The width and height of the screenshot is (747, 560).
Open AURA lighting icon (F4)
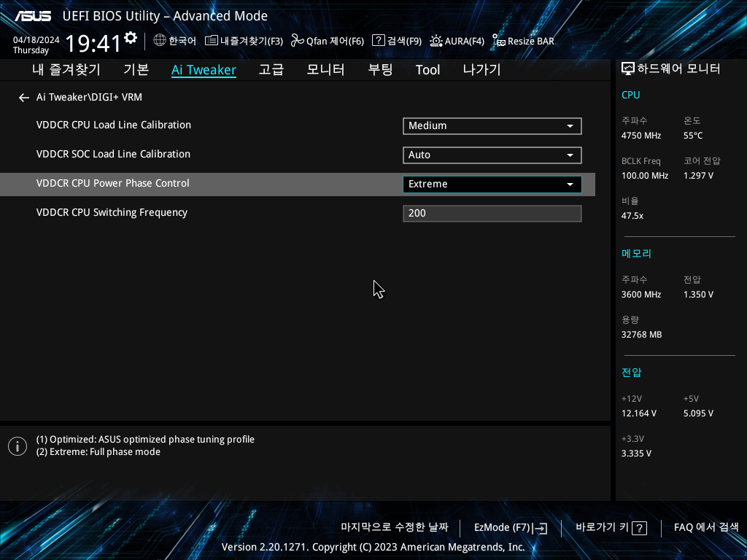(x=436, y=41)
